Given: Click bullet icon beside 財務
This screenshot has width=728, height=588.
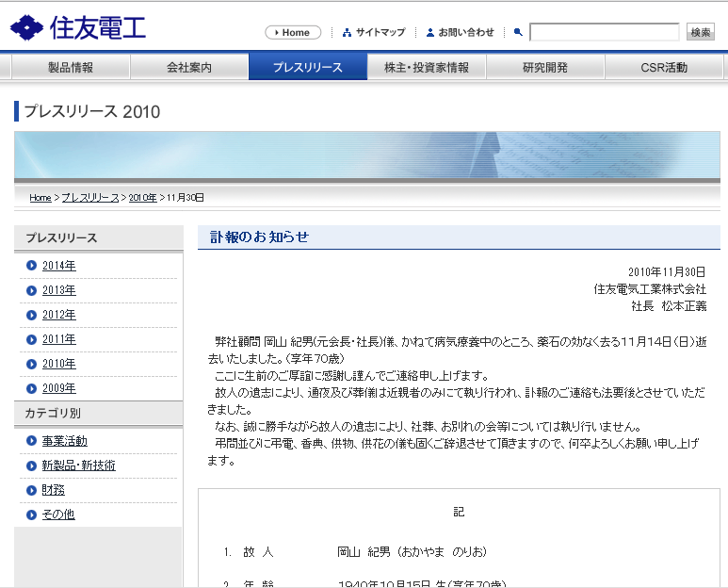Looking at the screenshot, I should pos(31,490).
